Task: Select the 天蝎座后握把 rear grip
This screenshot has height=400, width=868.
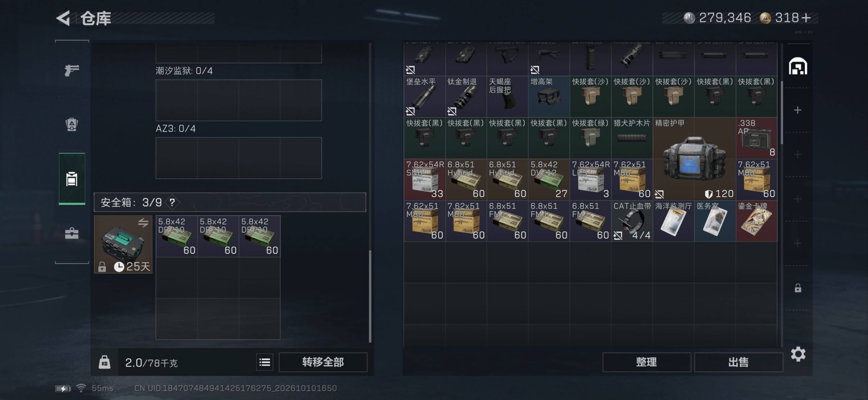Action: click(x=507, y=97)
